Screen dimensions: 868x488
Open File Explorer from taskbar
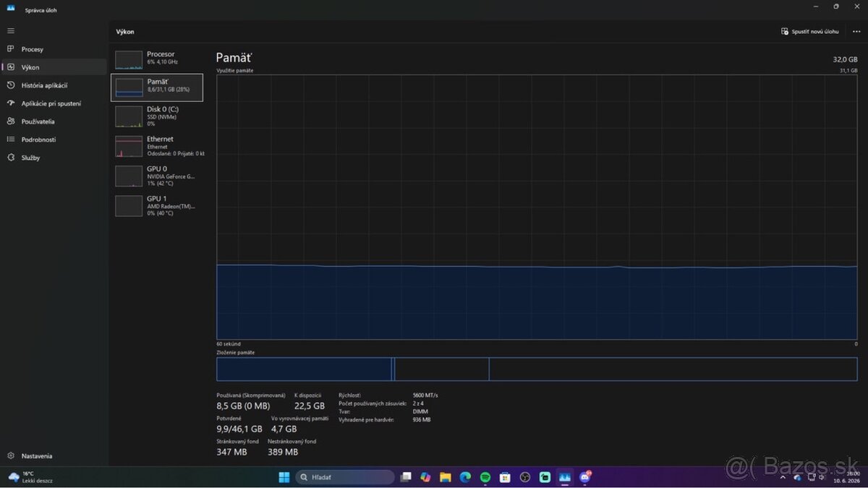tap(446, 477)
